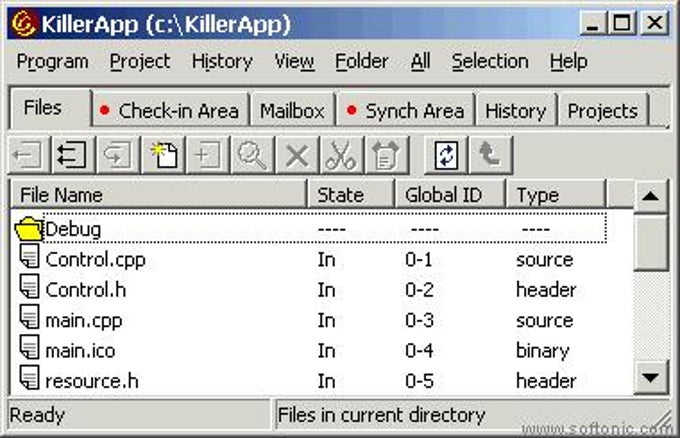Click Global ID value 0-1
Viewport: 680px width, 438px height.
[418, 260]
